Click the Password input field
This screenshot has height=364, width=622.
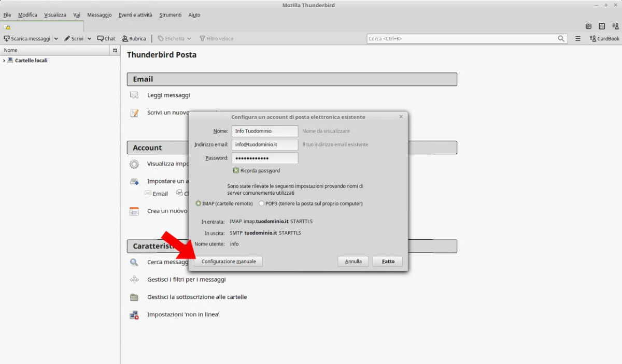click(x=265, y=158)
